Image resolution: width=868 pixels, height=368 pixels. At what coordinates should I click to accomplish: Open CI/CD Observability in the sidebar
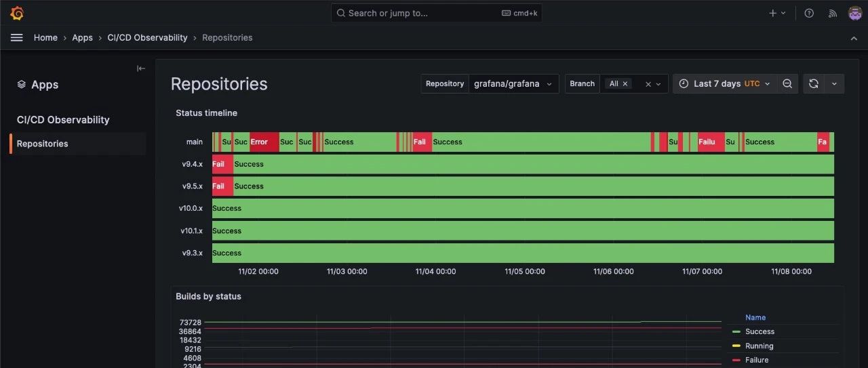63,120
